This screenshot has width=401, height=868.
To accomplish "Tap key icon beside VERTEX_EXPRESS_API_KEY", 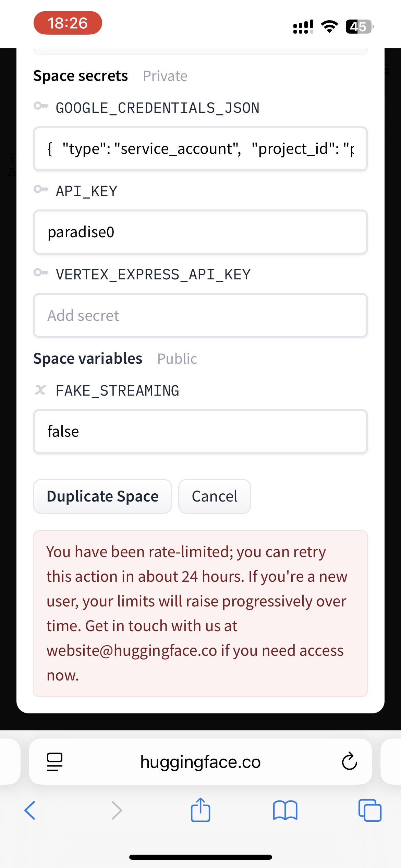I will (x=41, y=273).
